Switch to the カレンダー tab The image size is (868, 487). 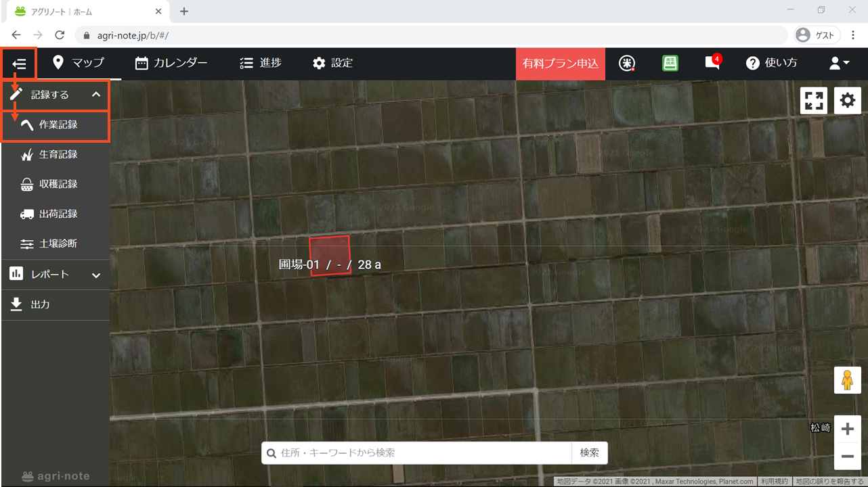(x=171, y=63)
